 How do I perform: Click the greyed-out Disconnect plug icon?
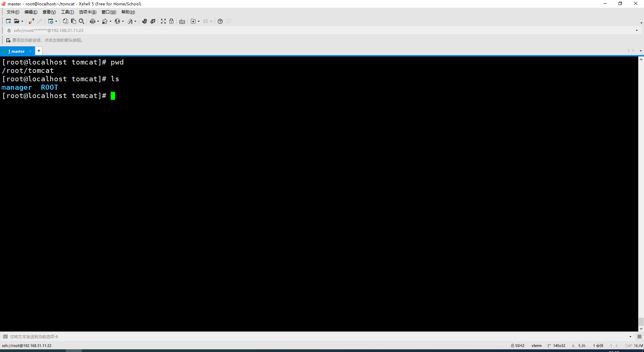(40, 21)
